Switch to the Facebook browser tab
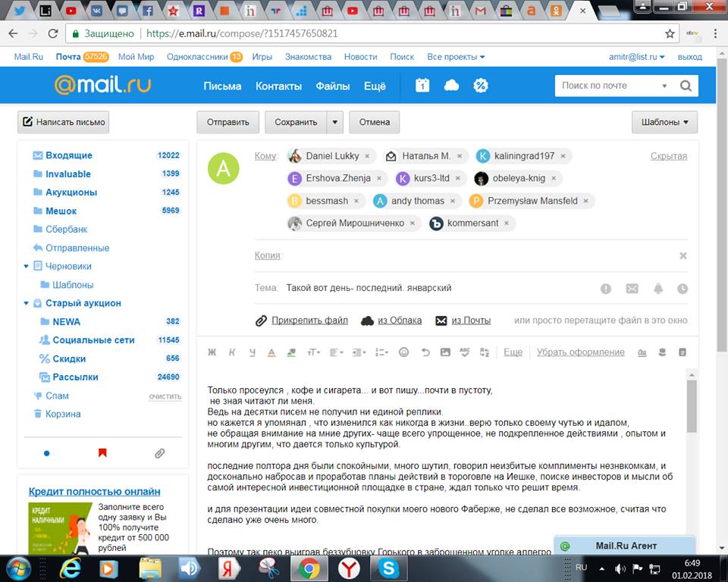 click(148, 10)
